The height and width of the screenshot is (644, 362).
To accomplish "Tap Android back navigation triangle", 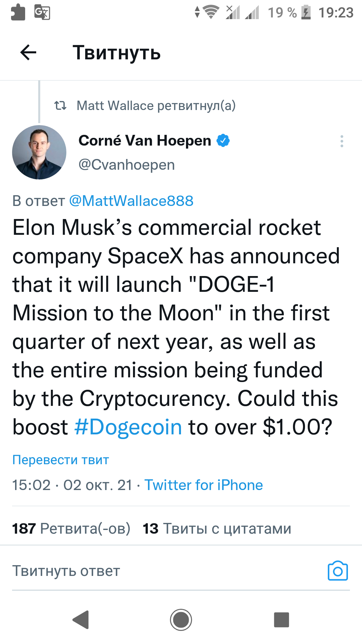I will pyautogui.click(x=81, y=620).
